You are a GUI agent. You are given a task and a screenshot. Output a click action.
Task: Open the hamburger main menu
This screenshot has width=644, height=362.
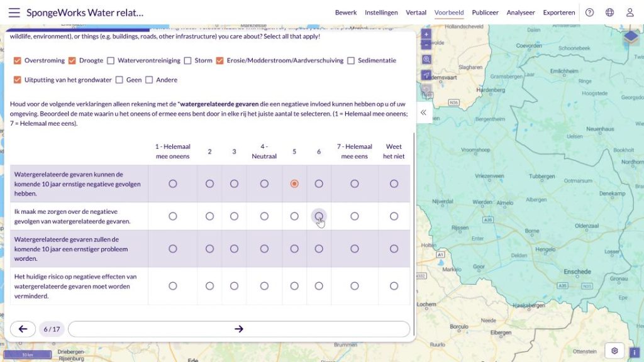[14, 13]
